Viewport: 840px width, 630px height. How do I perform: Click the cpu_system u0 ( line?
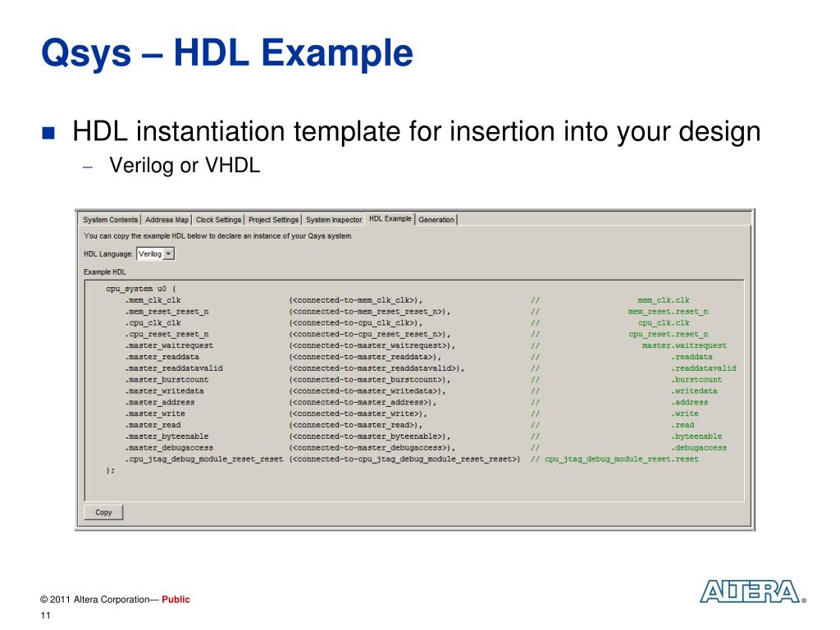pos(141,289)
